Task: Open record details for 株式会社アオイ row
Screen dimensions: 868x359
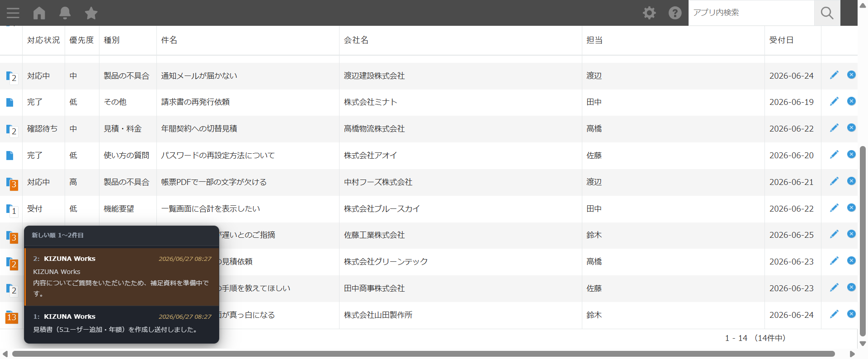Action: 9,156
